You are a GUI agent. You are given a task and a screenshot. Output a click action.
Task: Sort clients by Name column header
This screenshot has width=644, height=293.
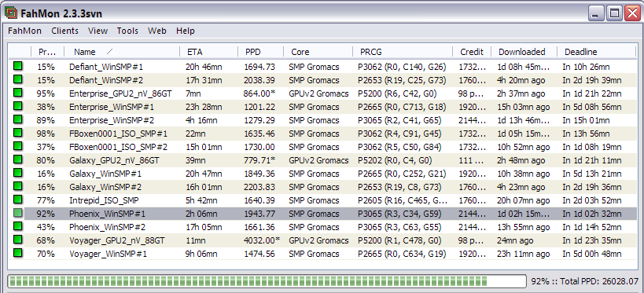pos(122,52)
